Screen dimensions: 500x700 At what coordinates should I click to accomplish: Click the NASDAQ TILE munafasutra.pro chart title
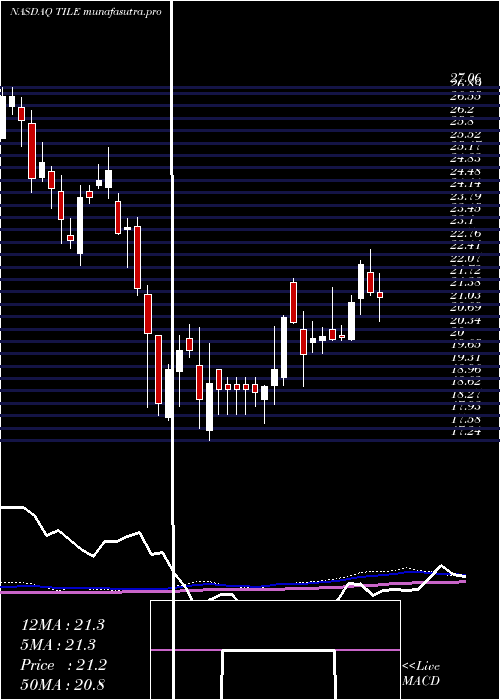coord(85,12)
